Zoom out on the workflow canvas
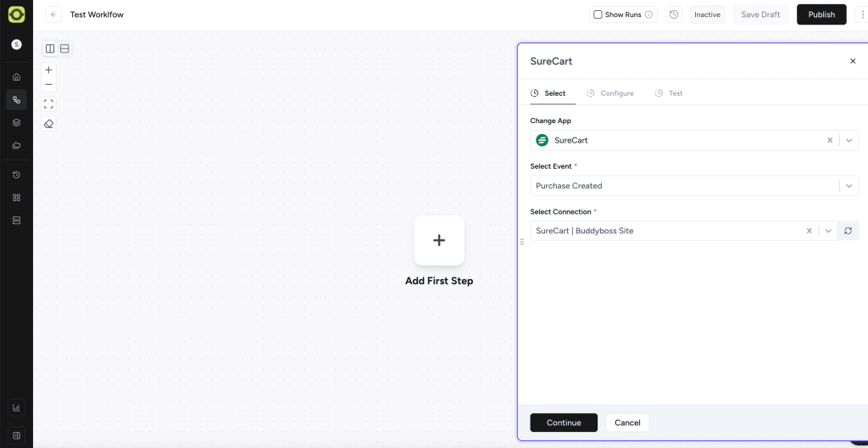This screenshot has width=868, height=448. tap(48, 84)
